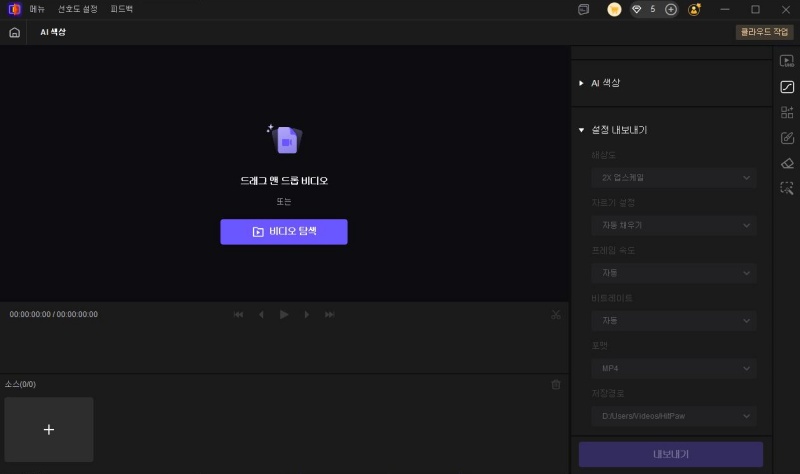The width and height of the screenshot is (800, 474).
Task: Open the MP4 format dropdown
Action: [x=672, y=369]
